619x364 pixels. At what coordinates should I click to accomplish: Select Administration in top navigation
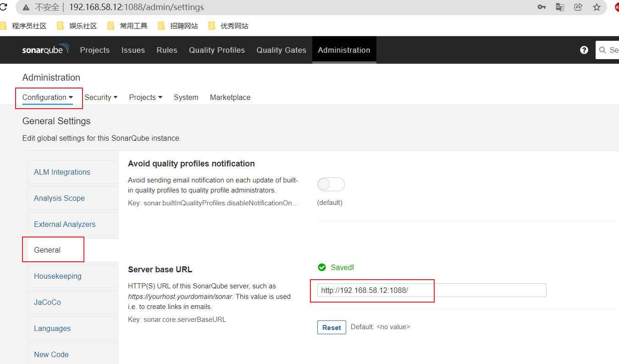(x=344, y=50)
